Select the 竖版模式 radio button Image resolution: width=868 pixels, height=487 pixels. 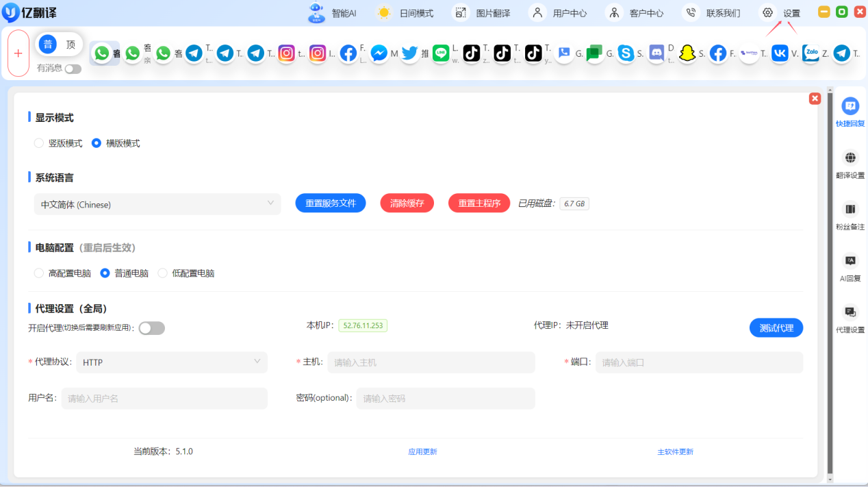click(x=39, y=143)
